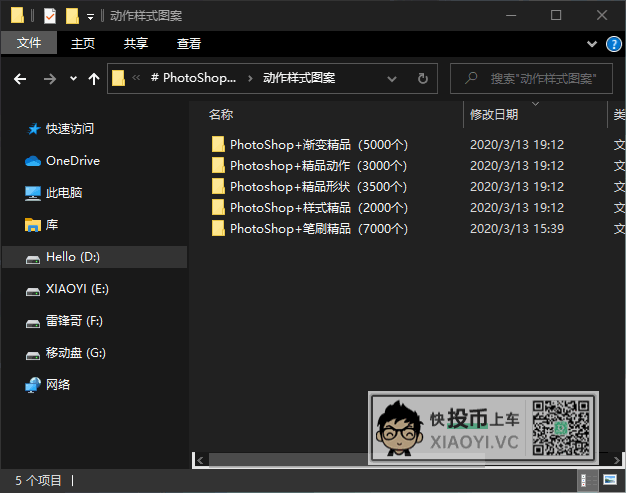The width and height of the screenshot is (626, 493).
Task: Refresh the current folder
Action: click(423, 79)
